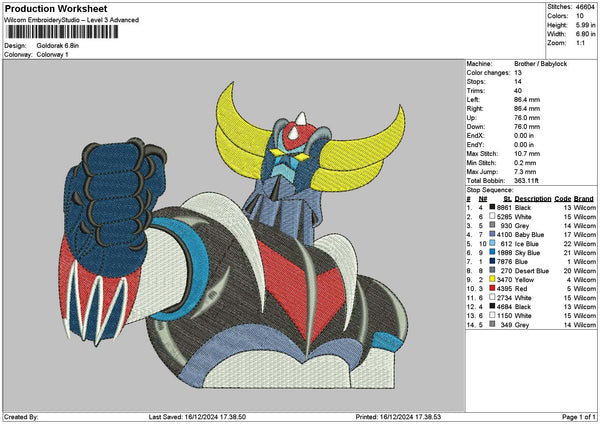Image resolution: width=600 pixels, height=424 pixels.
Task: Click the 'Desert Blue' description text
Action: coord(532,271)
